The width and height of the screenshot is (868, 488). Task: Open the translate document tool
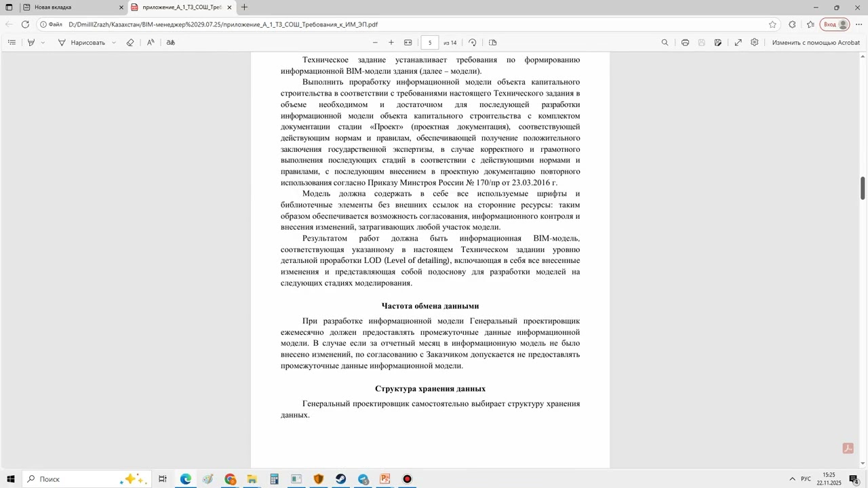(x=171, y=42)
